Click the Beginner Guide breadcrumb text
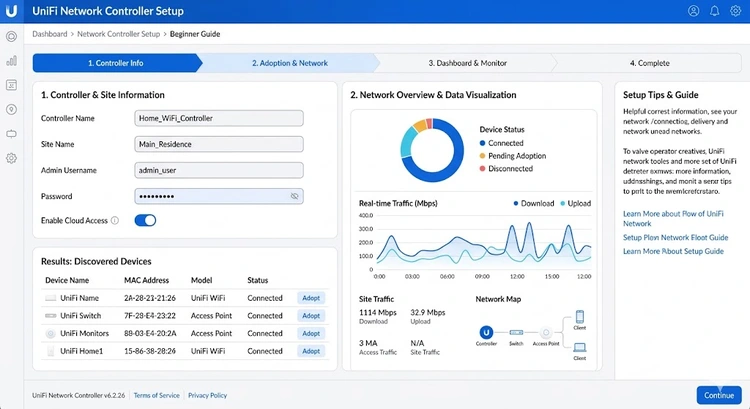Viewport: 750px width, 409px height. point(195,34)
